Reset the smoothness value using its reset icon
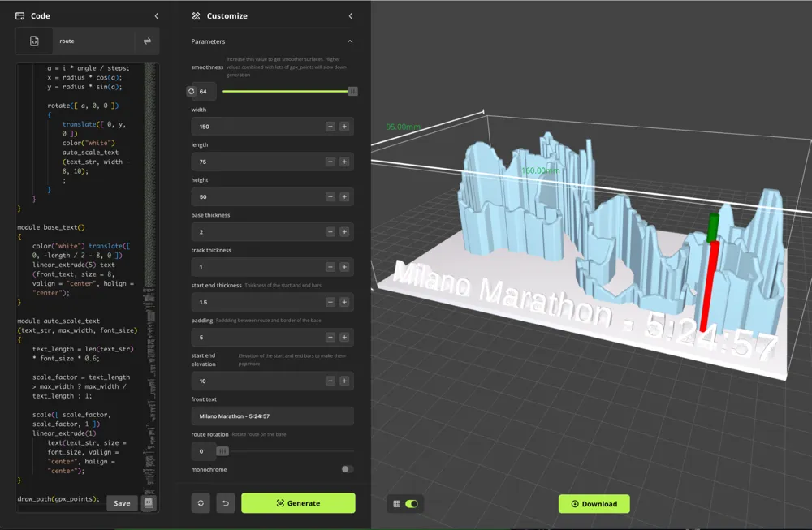Screen dimensions: 812x530 tap(190, 91)
